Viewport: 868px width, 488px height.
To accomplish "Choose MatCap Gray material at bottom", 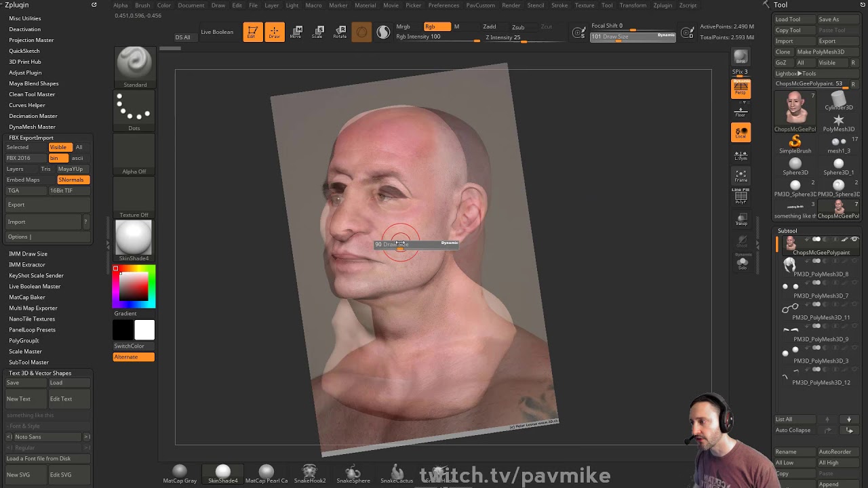I will point(180,474).
